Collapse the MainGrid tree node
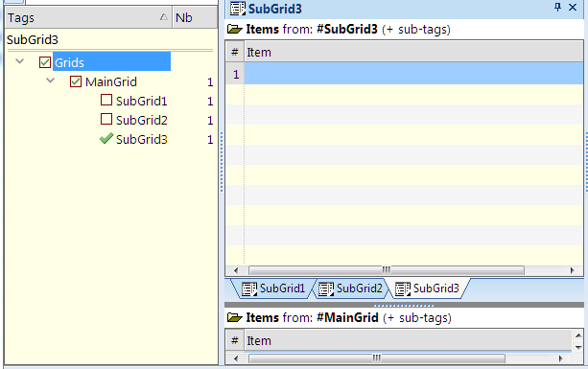The width and height of the screenshot is (588, 369). click(x=51, y=81)
